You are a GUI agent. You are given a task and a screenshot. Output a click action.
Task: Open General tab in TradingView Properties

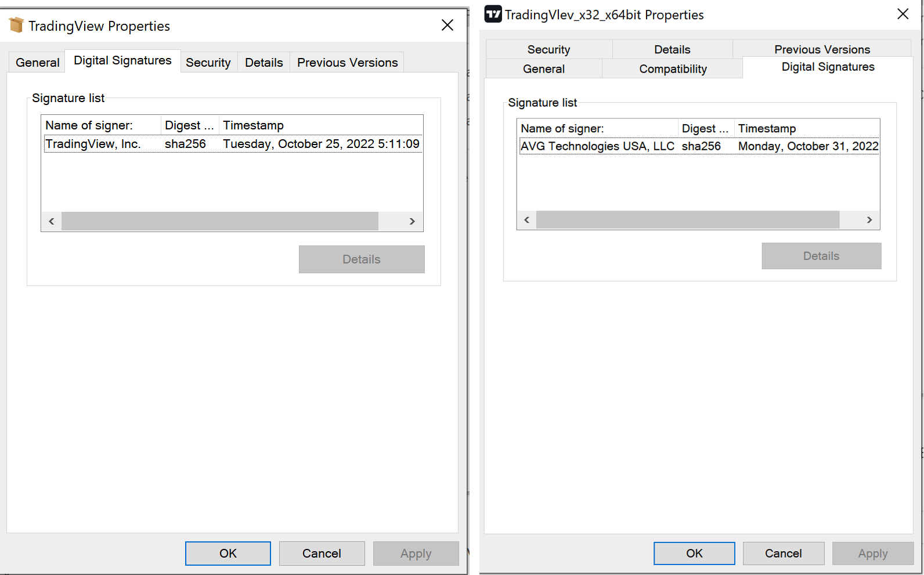pos(37,63)
